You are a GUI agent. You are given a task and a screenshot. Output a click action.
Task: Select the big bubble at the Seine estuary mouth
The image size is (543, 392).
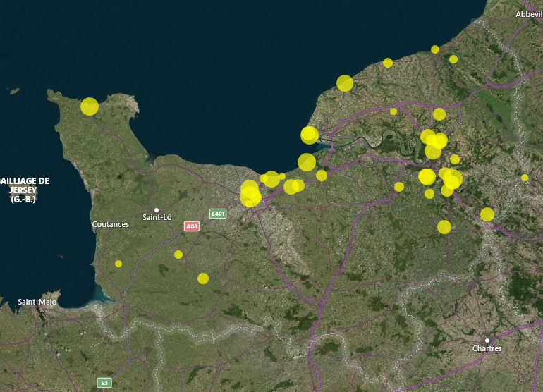pos(310,135)
